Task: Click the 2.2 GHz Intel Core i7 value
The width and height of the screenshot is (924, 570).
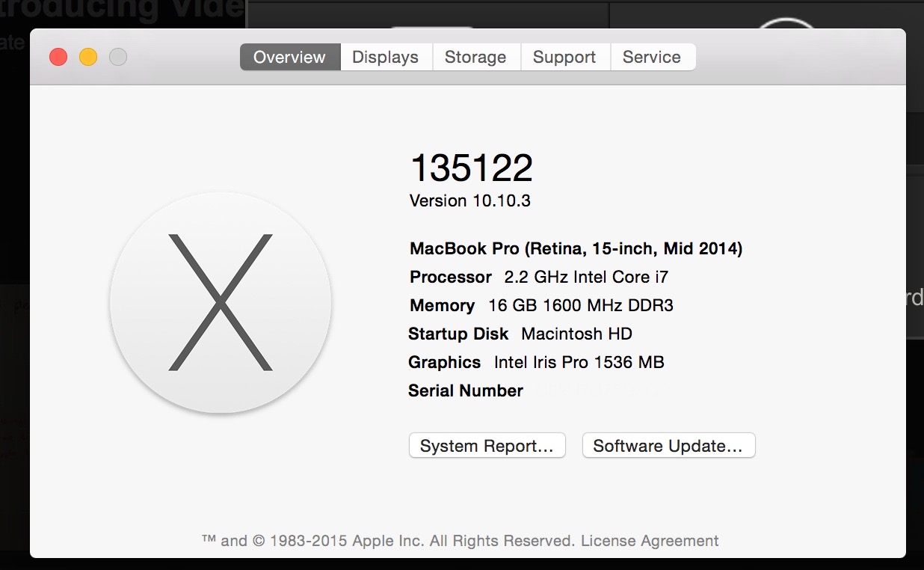Action: click(587, 277)
